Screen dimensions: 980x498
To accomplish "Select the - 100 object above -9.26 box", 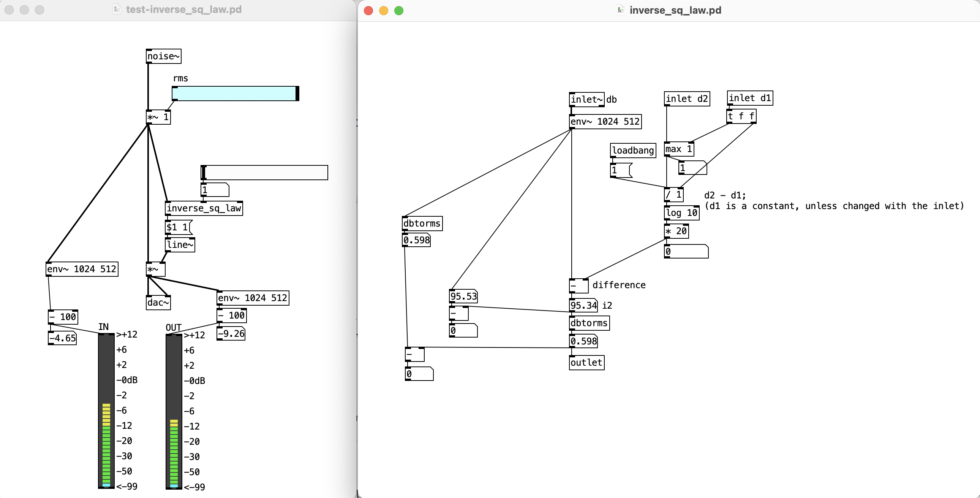I will [232, 315].
